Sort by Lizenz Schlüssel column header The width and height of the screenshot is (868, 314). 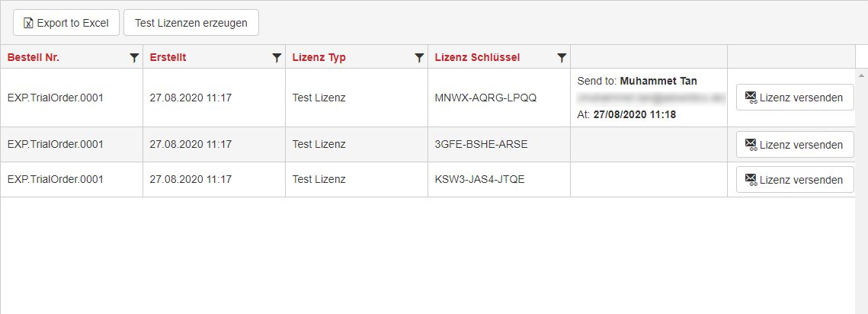click(477, 58)
